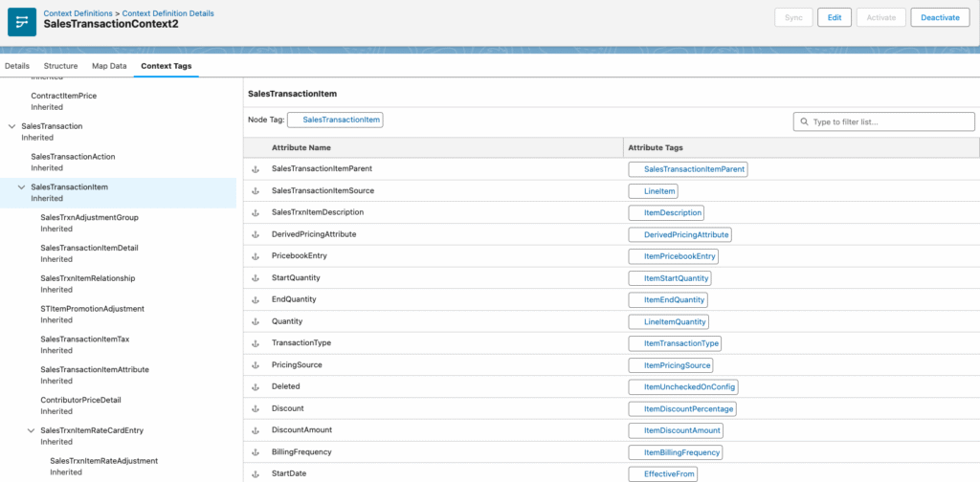This screenshot has width=980, height=482.
Task: Click anchor icon next to Quantity attribute
Action: [x=256, y=321]
